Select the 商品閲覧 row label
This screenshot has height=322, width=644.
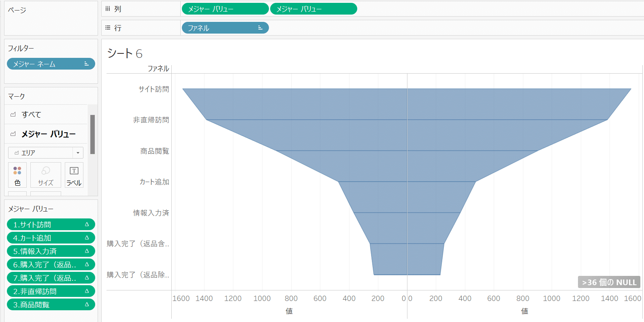tap(155, 151)
